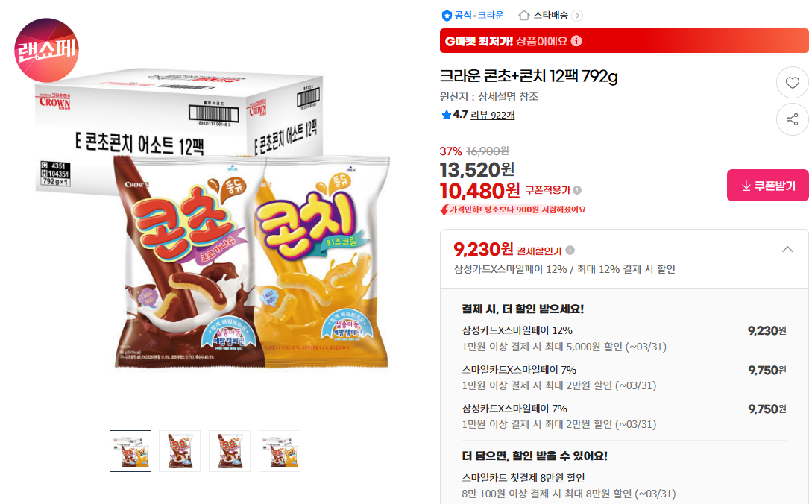Click 삼성카드X스마일페이 12% discount row
This screenshot has width=812, height=504.
tap(624, 338)
